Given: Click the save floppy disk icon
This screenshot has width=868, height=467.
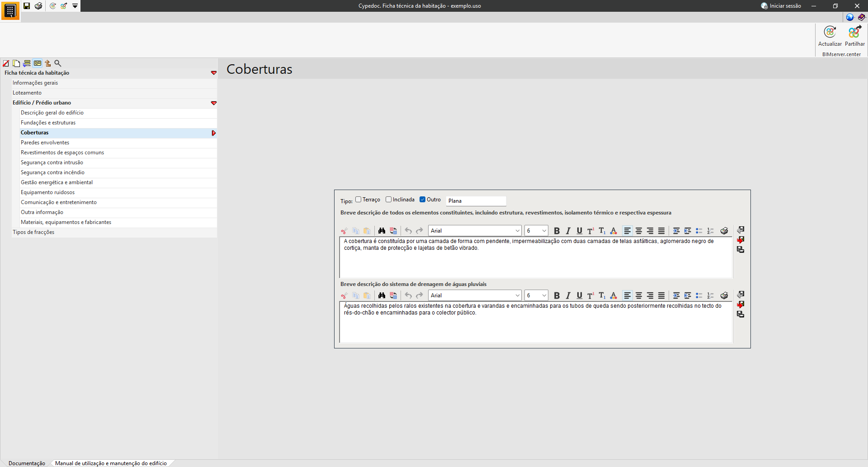Looking at the screenshot, I should coord(27,6).
